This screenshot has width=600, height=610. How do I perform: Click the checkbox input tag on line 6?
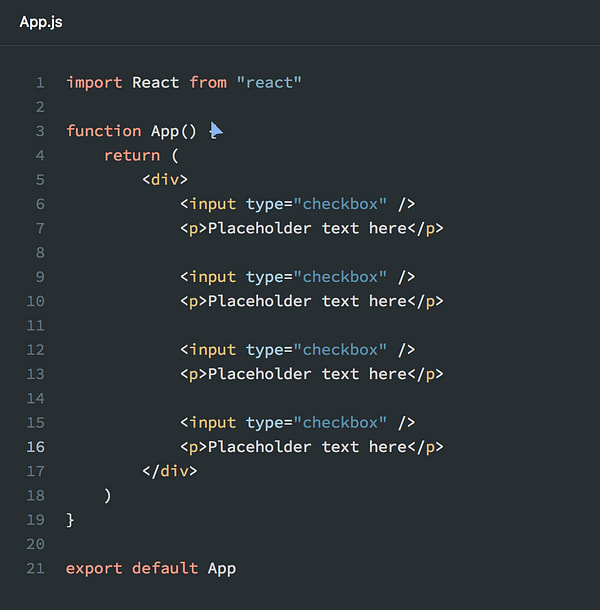pyautogui.click(x=298, y=204)
